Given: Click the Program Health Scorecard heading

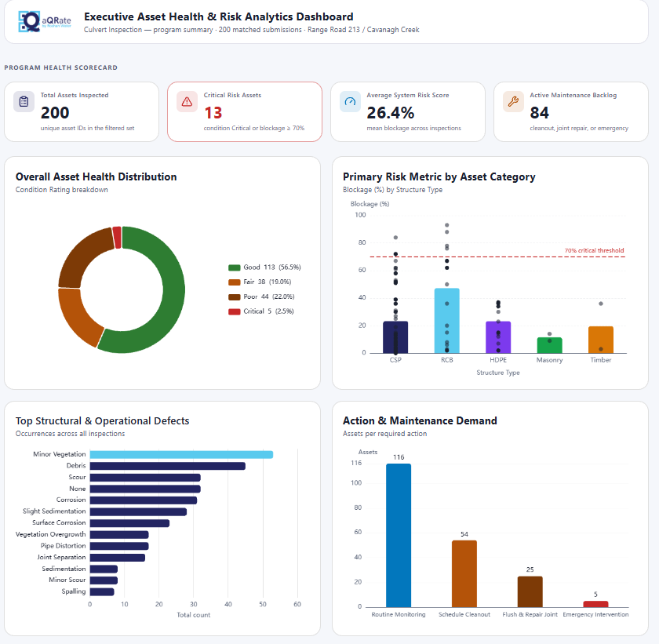Looking at the screenshot, I should pyautogui.click(x=61, y=67).
